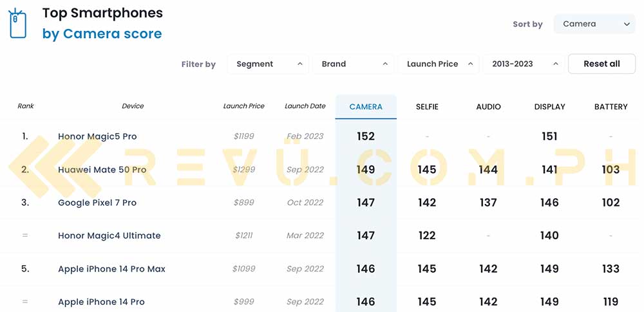Viewport: 644px width, 312px height.
Task: Expand the Segment filter
Action: point(268,64)
